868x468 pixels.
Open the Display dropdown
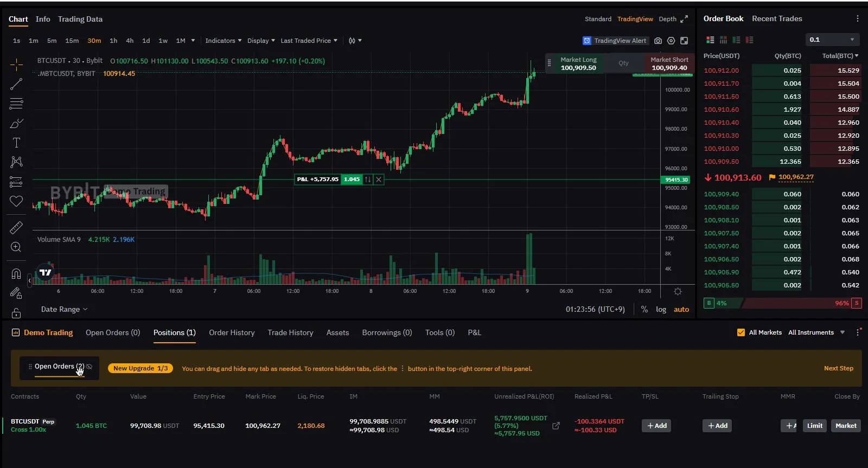click(261, 41)
